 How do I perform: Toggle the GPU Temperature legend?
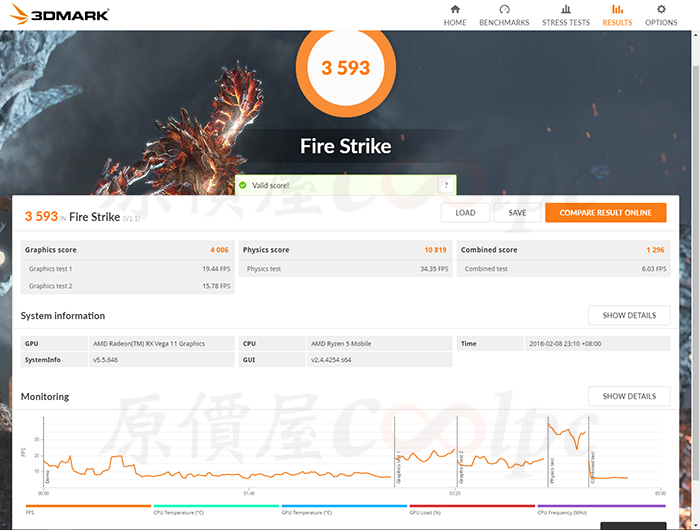pyautogui.click(x=306, y=511)
